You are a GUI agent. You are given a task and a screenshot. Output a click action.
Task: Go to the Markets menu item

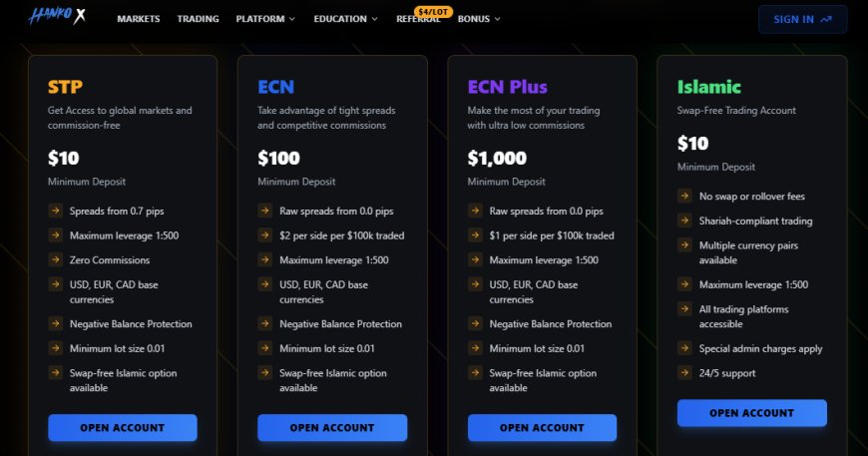coord(139,19)
